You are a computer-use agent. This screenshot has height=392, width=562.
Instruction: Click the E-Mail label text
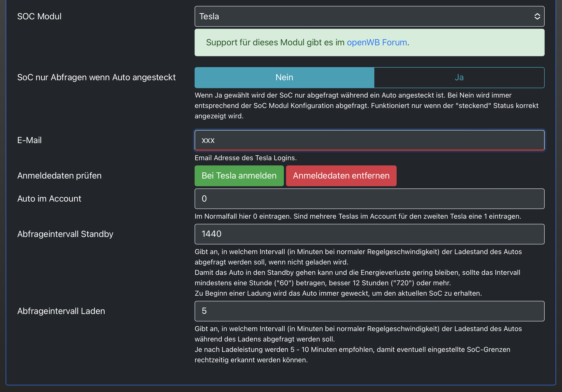(x=29, y=140)
